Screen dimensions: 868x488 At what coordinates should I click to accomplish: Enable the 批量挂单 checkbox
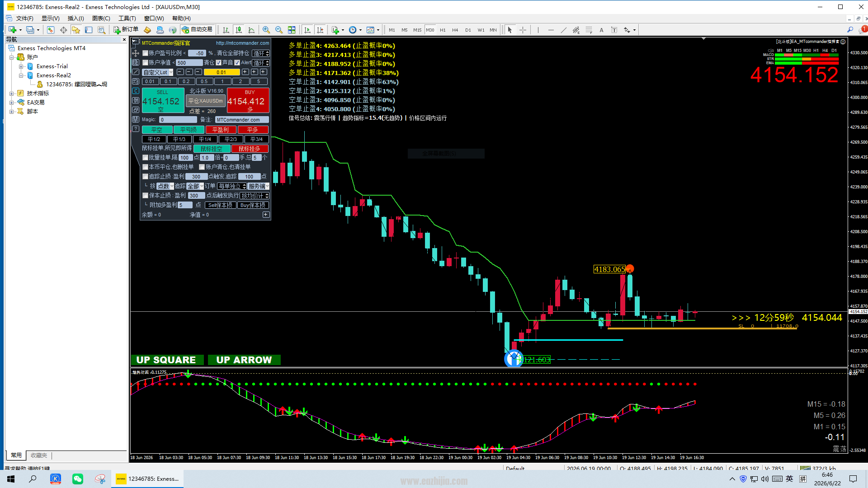[x=146, y=158]
